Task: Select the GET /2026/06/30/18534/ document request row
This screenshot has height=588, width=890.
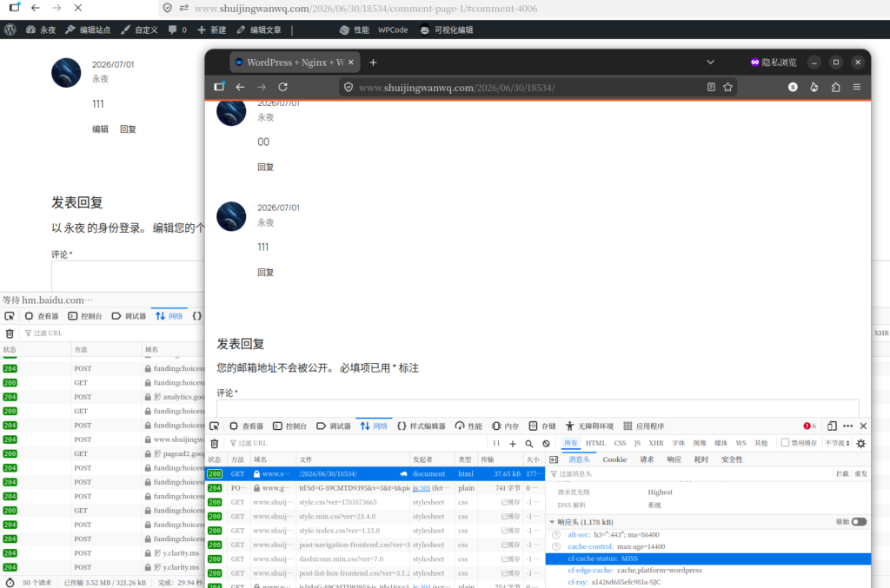Action: (x=375, y=473)
